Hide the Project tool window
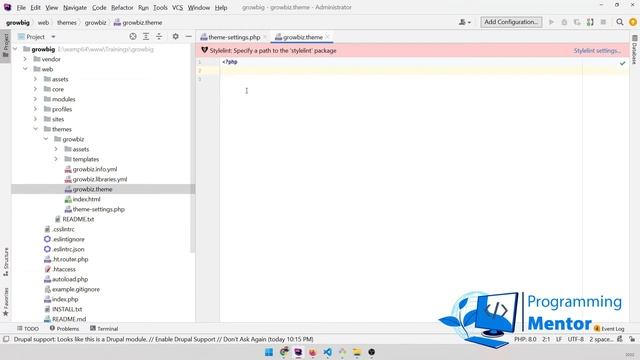The image size is (640, 360). click(x=189, y=37)
